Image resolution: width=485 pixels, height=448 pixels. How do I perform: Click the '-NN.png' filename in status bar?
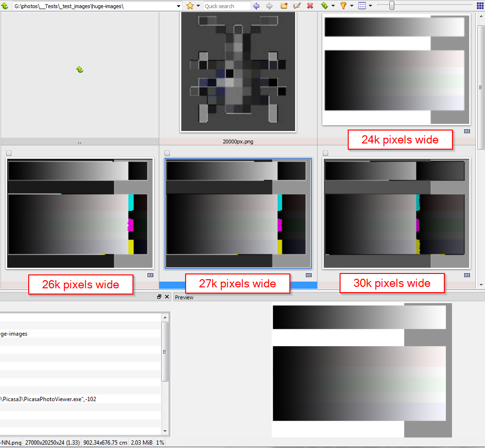11,443
